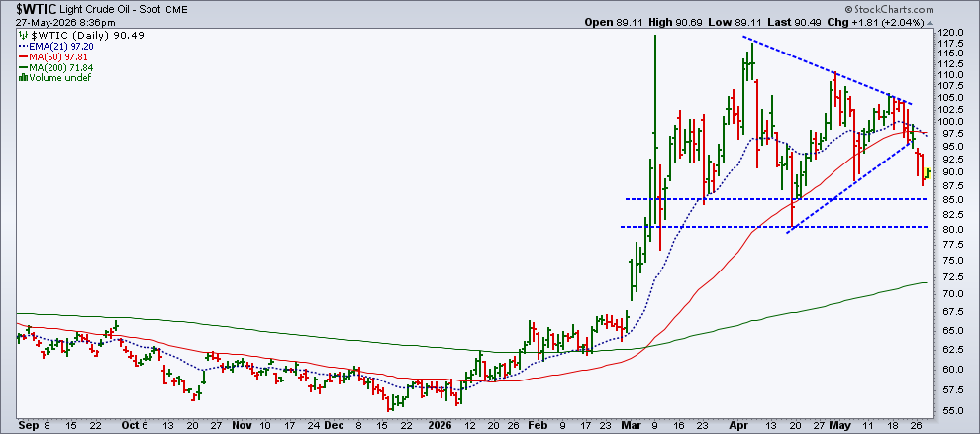Click the volume bars icon in legend
The width and height of the screenshot is (980, 434).
[23, 78]
